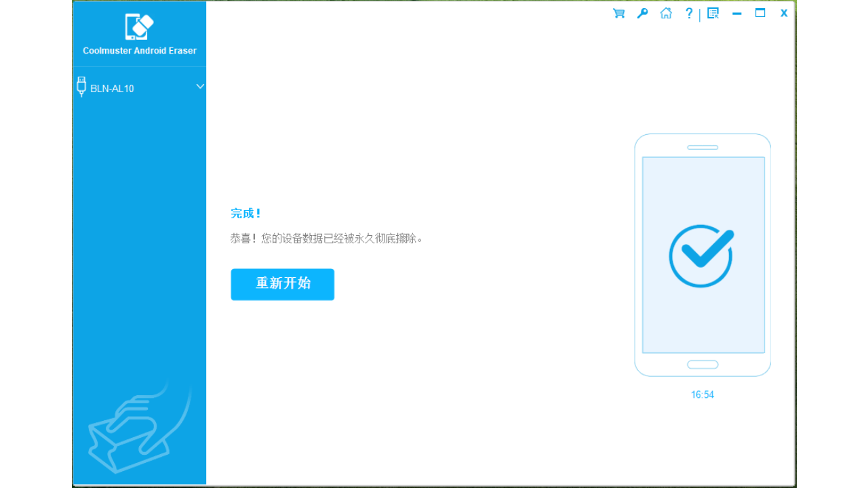
Task: Click the key registration icon
Action: 642,13
